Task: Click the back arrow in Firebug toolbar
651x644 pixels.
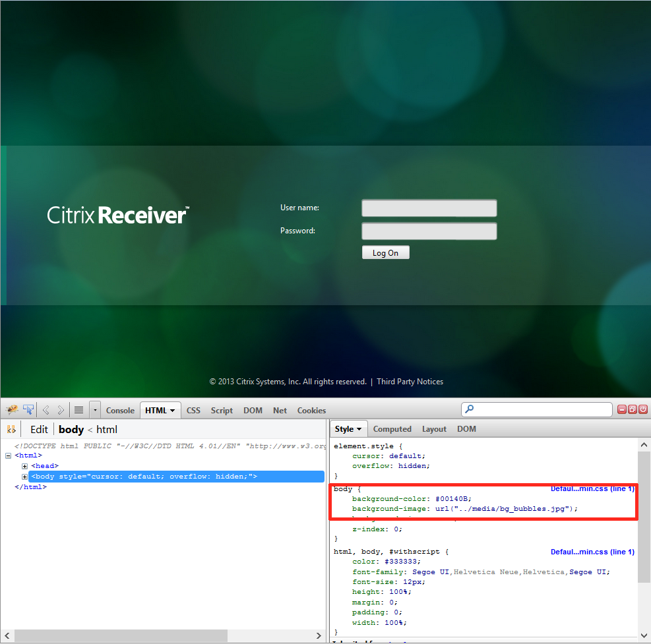Action: (46, 410)
